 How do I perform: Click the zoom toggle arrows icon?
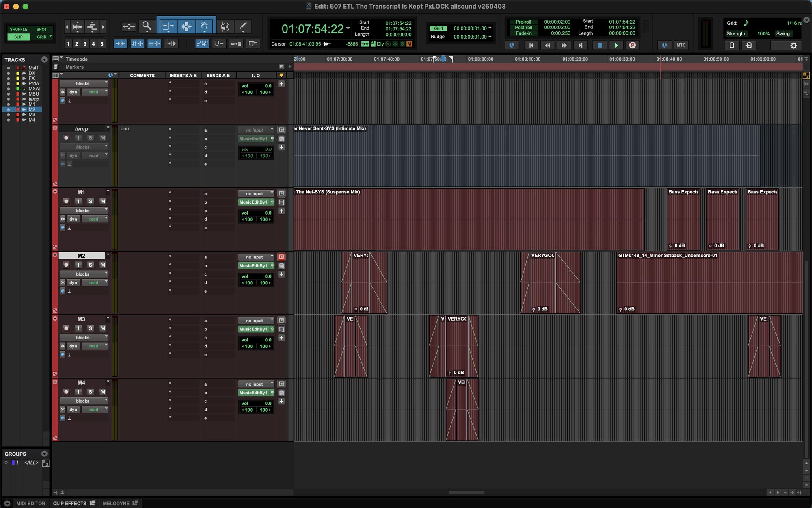point(129,26)
